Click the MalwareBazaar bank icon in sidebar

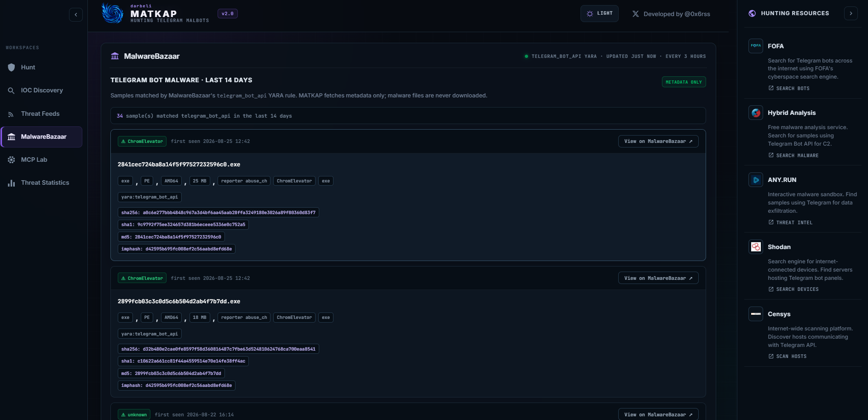pyautogui.click(x=11, y=137)
